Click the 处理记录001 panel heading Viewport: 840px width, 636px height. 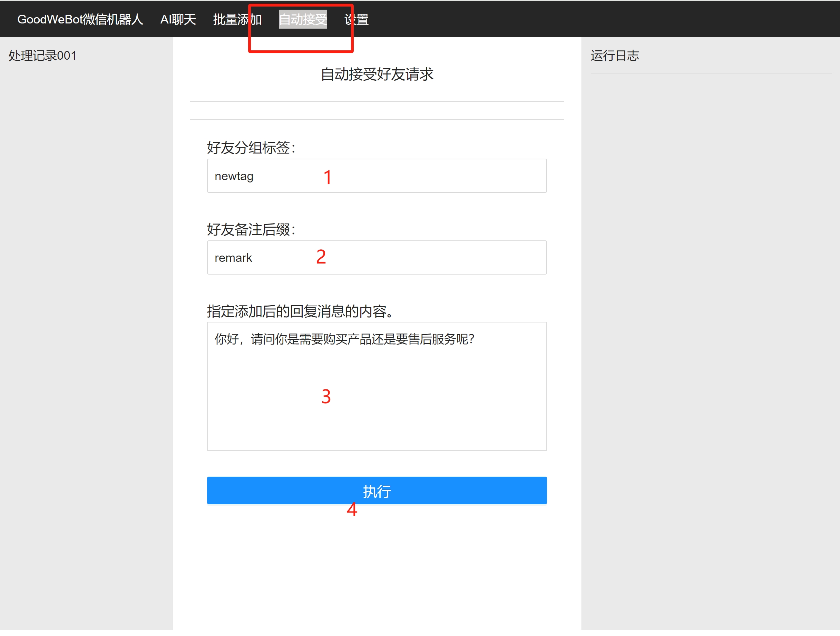42,56
